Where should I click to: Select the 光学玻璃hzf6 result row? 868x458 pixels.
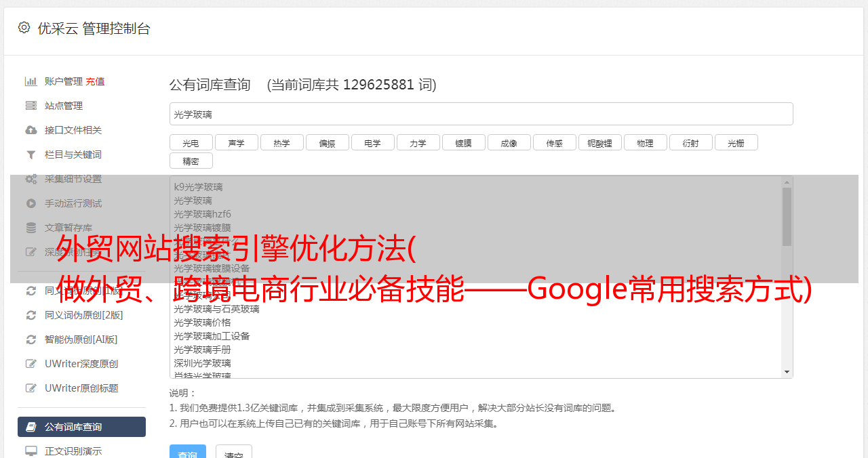(475, 214)
